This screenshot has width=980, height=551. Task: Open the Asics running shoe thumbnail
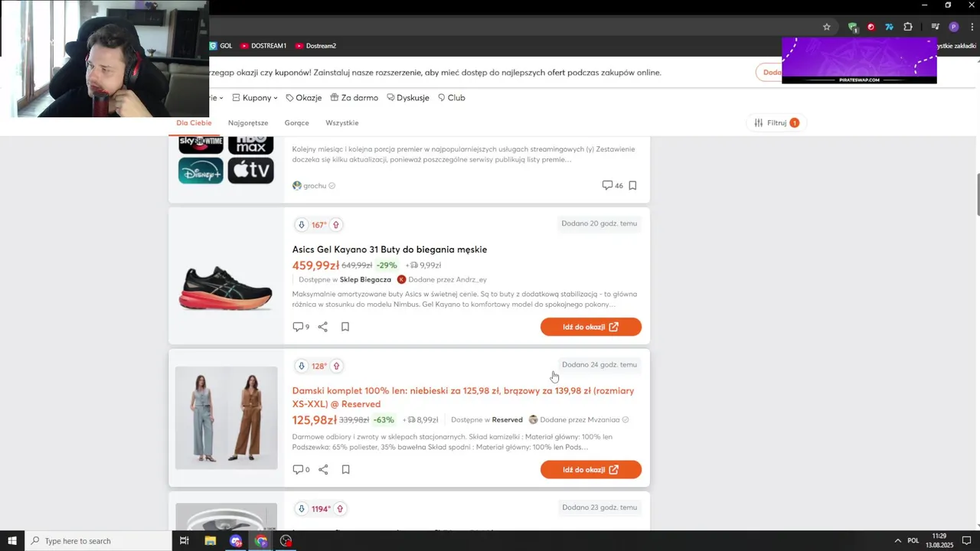point(226,288)
